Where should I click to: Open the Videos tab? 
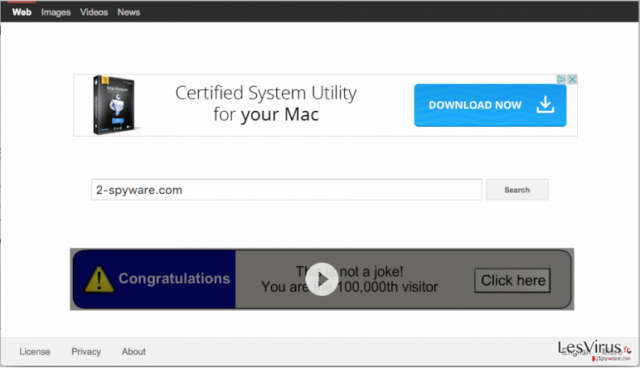click(94, 12)
